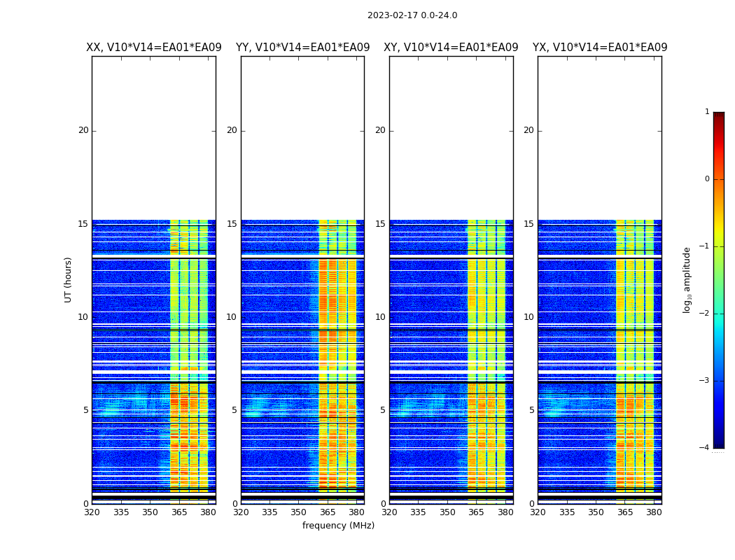Click YY panel x-axis tick 380
Image resolution: width=735 pixels, height=560 pixels.
[x=356, y=512]
